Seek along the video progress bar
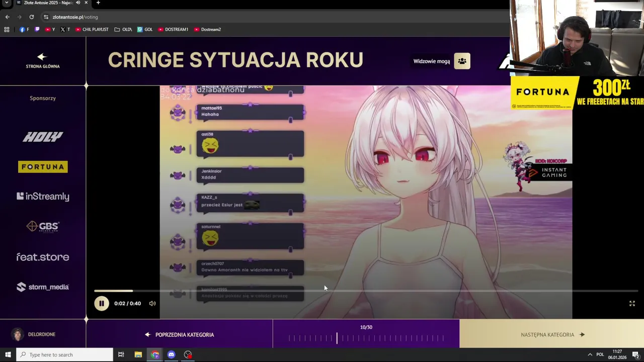This screenshot has width=644, height=362. (366, 291)
